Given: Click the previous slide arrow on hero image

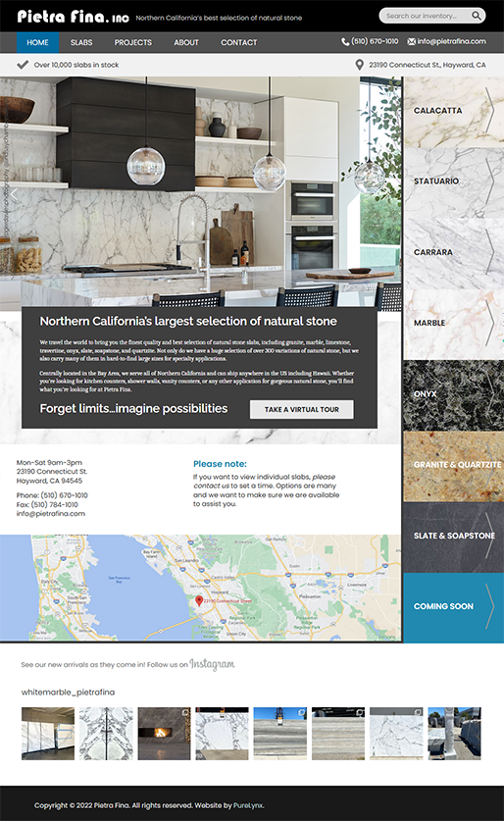Looking at the screenshot, I should pyautogui.click(x=14, y=195).
